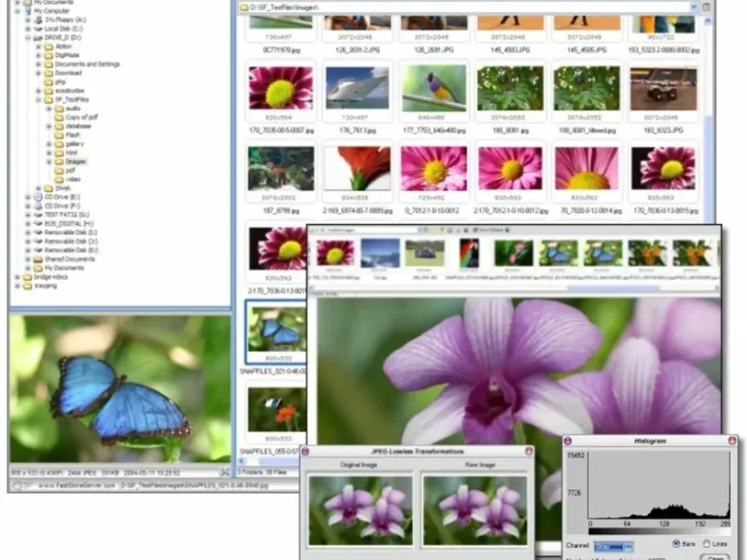The width and height of the screenshot is (747, 560).
Task: Click the Original Image preview in JPEG window
Action: point(360,511)
